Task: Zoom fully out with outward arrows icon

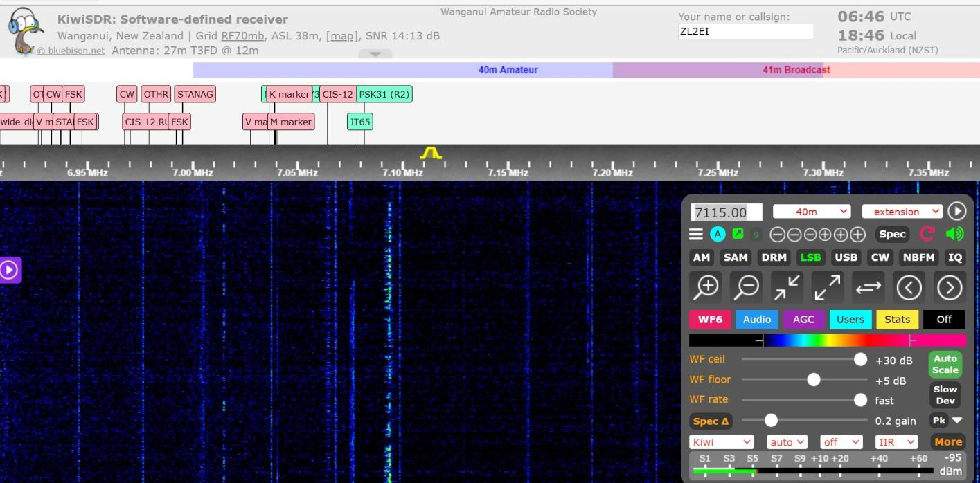Action: coord(826,286)
